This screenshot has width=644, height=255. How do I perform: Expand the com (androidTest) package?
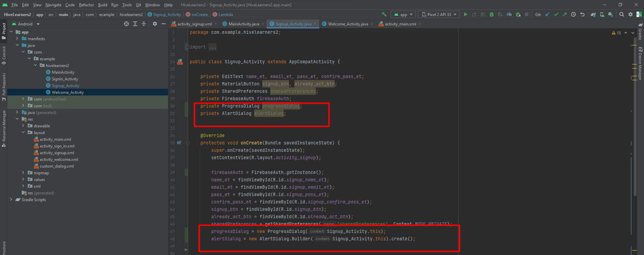(x=23, y=99)
